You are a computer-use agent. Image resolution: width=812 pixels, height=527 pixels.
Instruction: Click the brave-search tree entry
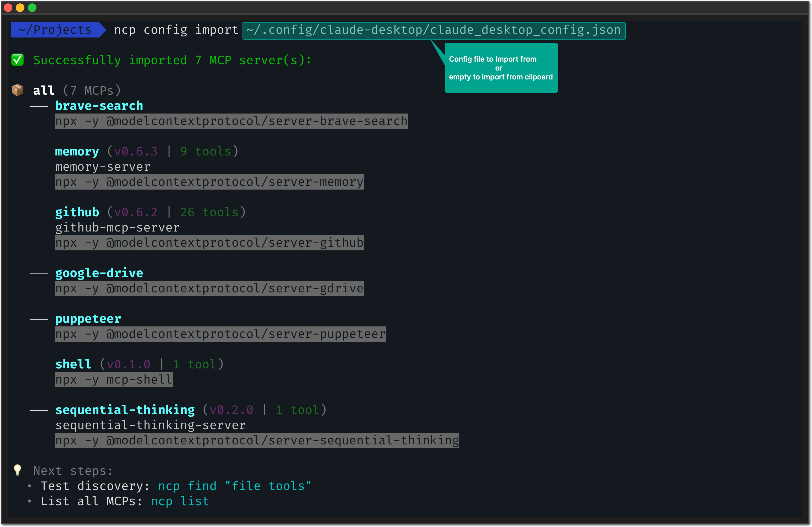(99, 106)
